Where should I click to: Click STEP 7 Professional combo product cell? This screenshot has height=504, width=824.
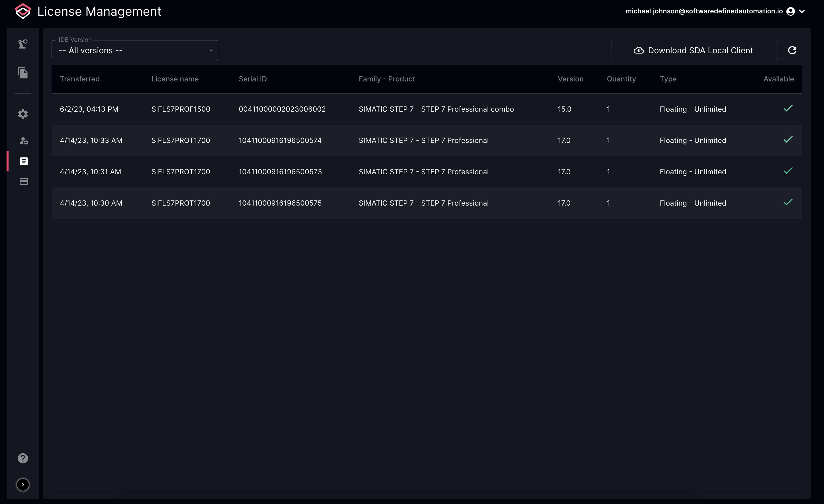pos(437,109)
